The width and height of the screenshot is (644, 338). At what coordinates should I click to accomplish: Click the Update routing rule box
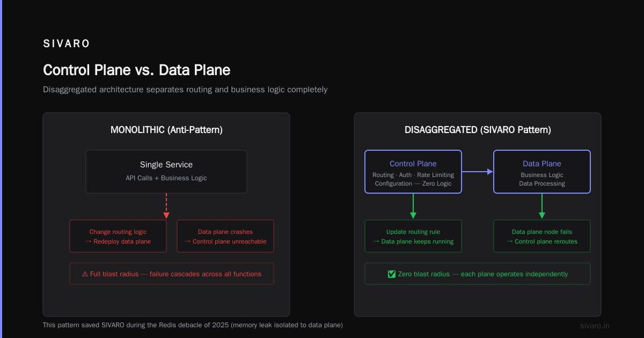pyautogui.click(x=413, y=236)
